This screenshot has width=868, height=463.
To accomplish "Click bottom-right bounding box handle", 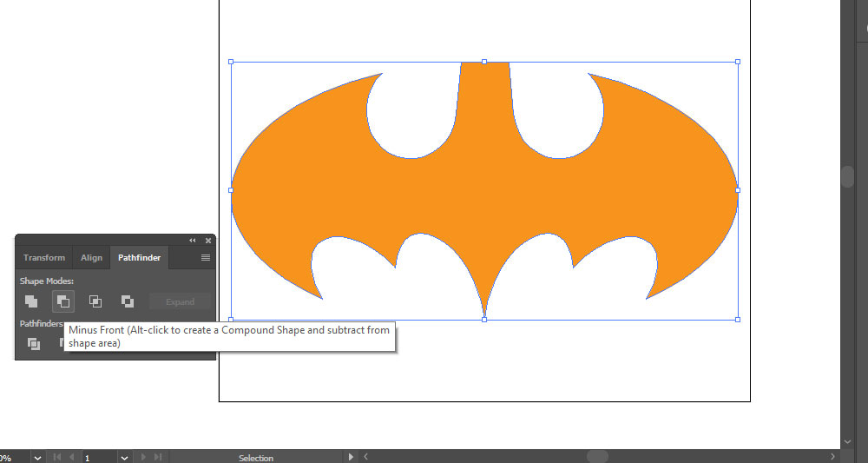I will click(737, 320).
